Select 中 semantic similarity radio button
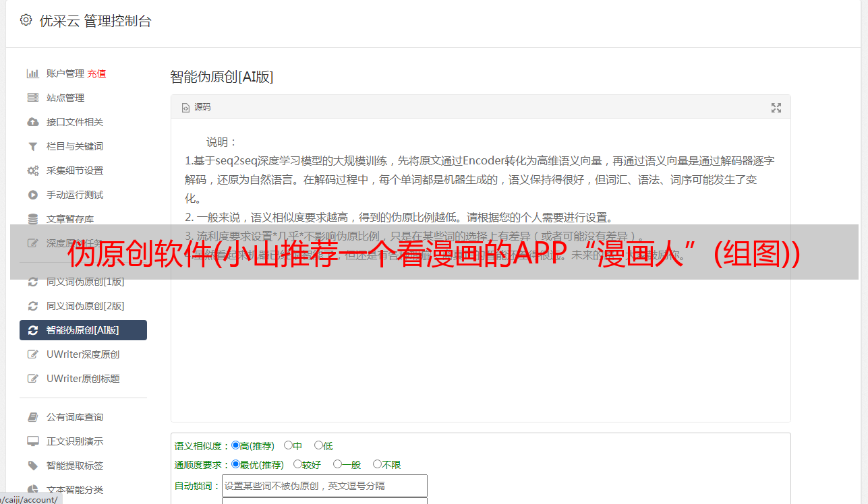Screen dimensions: 868x504 (x=288, y=445)
